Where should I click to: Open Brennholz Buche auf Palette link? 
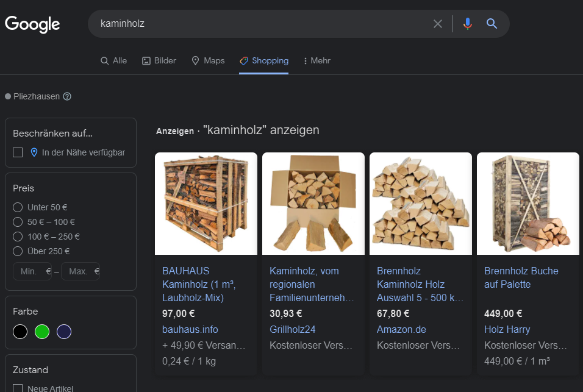coord(521,277)
